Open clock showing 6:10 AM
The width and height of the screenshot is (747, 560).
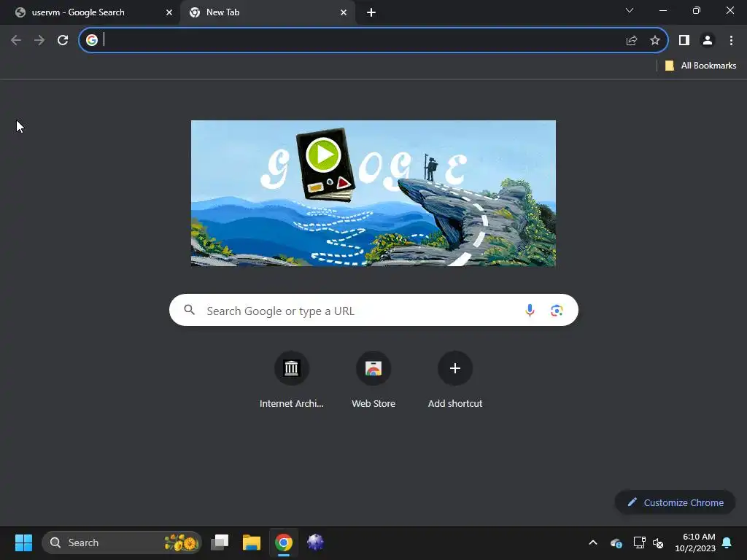[x=695, y=542]
